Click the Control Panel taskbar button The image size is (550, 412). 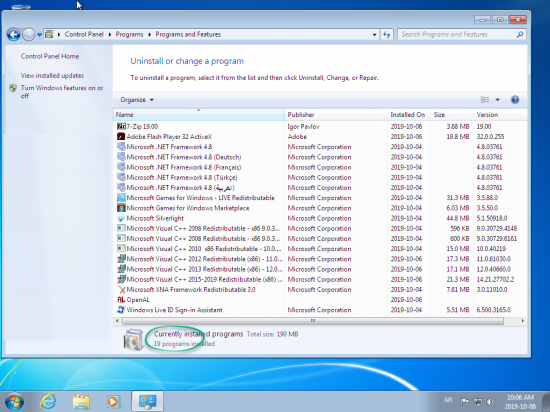[x=147, y=401]
